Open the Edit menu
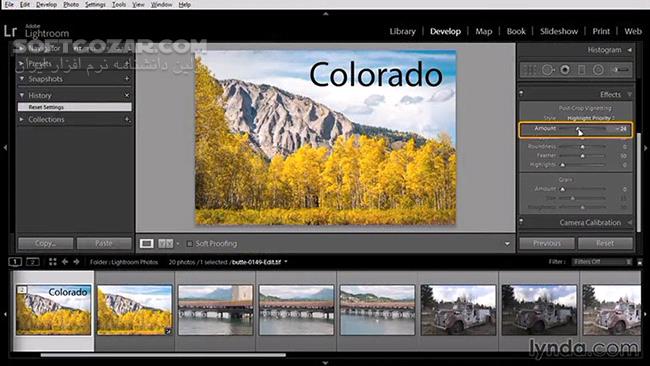 coord(25,5)
